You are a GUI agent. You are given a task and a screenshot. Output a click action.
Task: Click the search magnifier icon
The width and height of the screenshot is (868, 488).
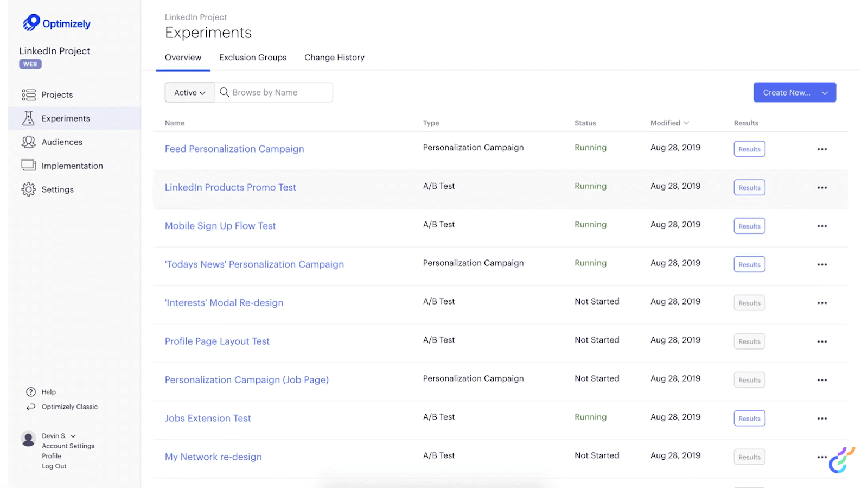coord(224,92)
